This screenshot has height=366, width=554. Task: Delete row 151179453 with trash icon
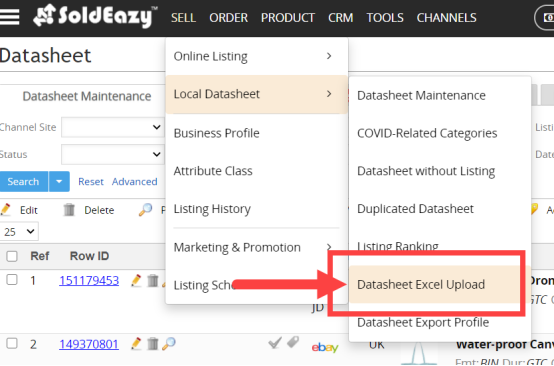153,281
